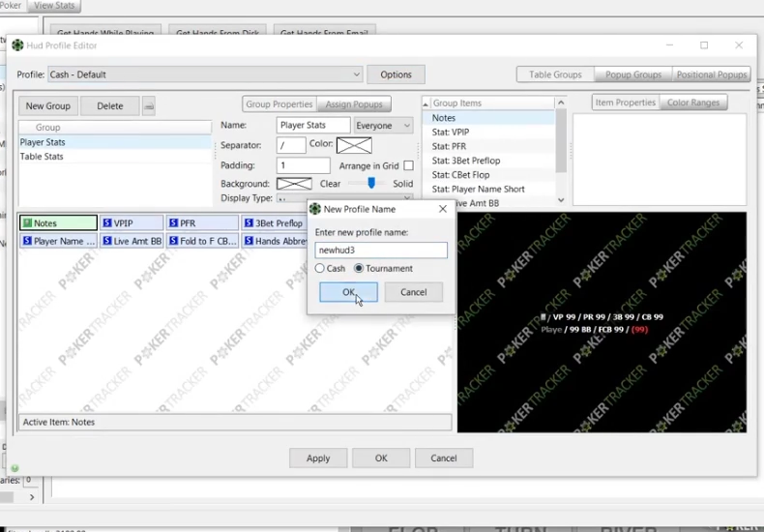Click the PokerTracker logo in New Profile Name dialog

[x=314, y=209]
